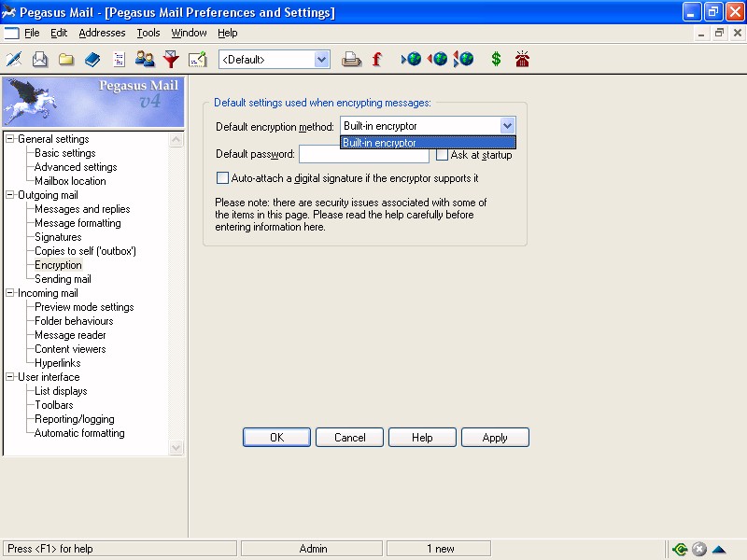Screen dimensions: 747x560
Task: Open the Addresses menu
Action: click(x=102, y=33)
